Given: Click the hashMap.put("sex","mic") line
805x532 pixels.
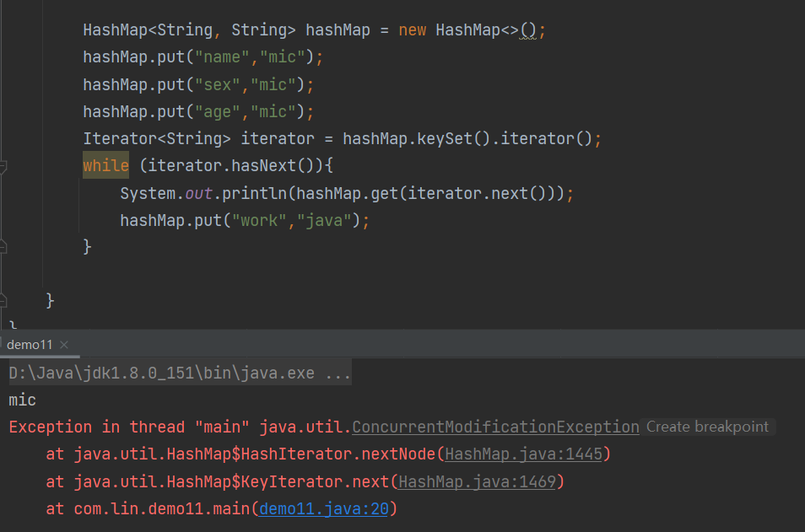Looking at the screenshot, I should pyautogui.click(x=198, y=84).
